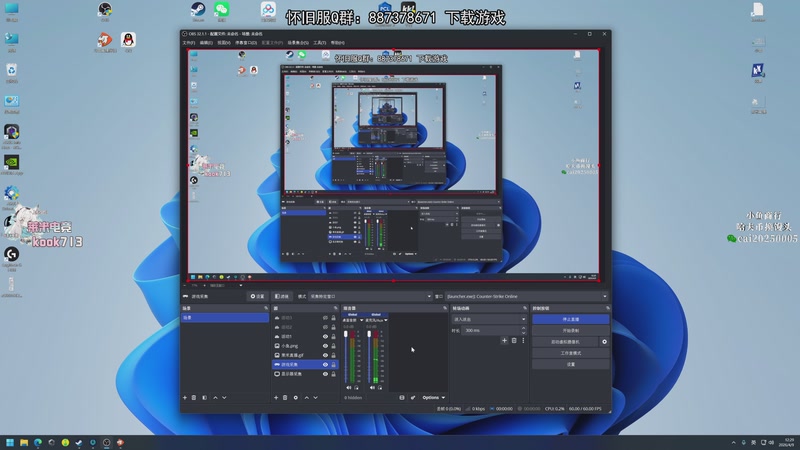Viewport: 800px width, 450px height.
Task: Delete the selected source with trash icon
Action: 285,397
